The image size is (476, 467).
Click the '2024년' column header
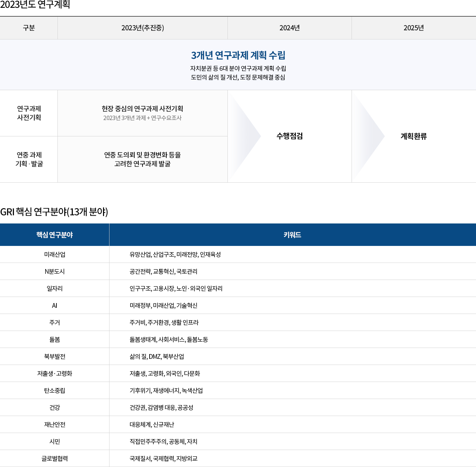[290, 28]
